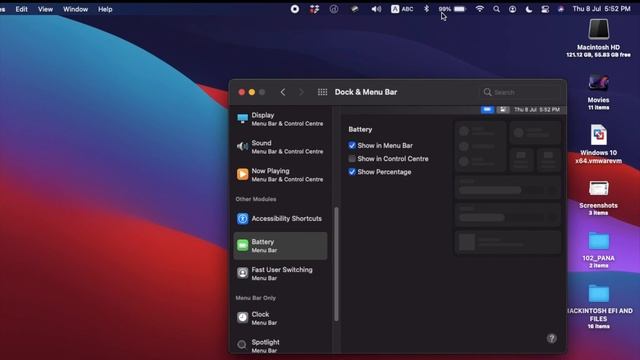Select 102_PANA folder on desktop
Screen dimensions: 640x360
pyautogui.click(x=598, y=250)
